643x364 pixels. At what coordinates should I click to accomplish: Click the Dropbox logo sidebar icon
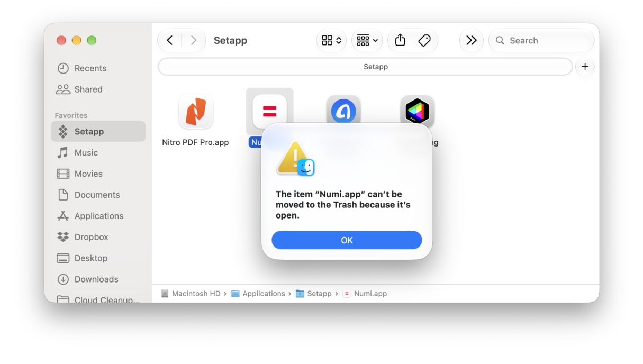[63, 237]
